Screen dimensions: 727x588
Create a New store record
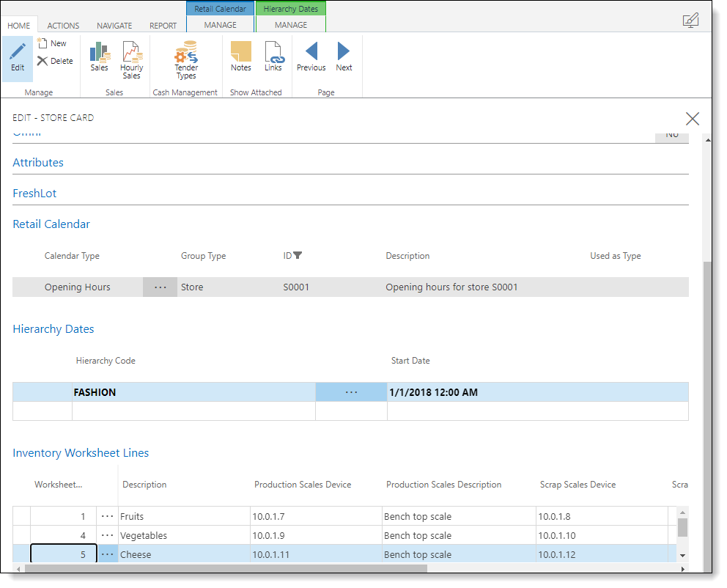pos(51,43)
